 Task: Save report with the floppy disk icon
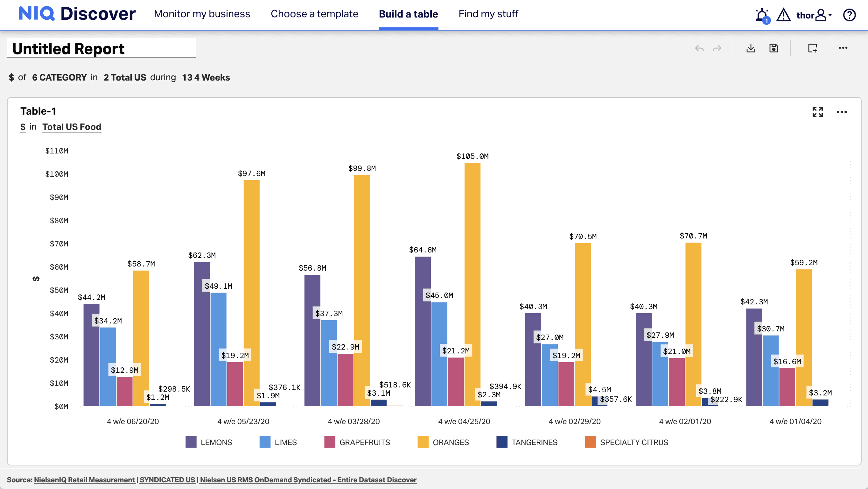click(x=773, y=48)
